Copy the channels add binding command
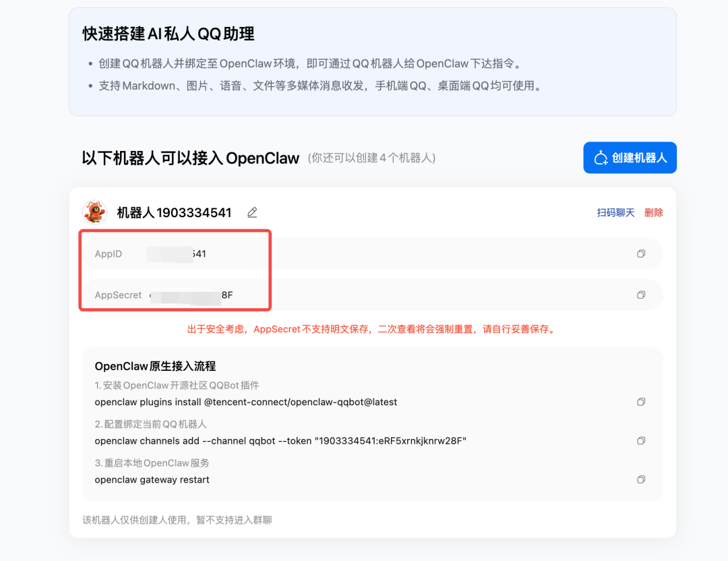The image size is (728, 561). (640, 440)
